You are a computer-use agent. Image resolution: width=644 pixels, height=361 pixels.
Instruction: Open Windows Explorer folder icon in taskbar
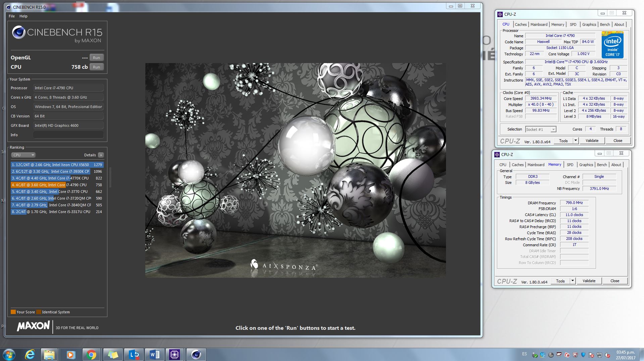(49, 355)
